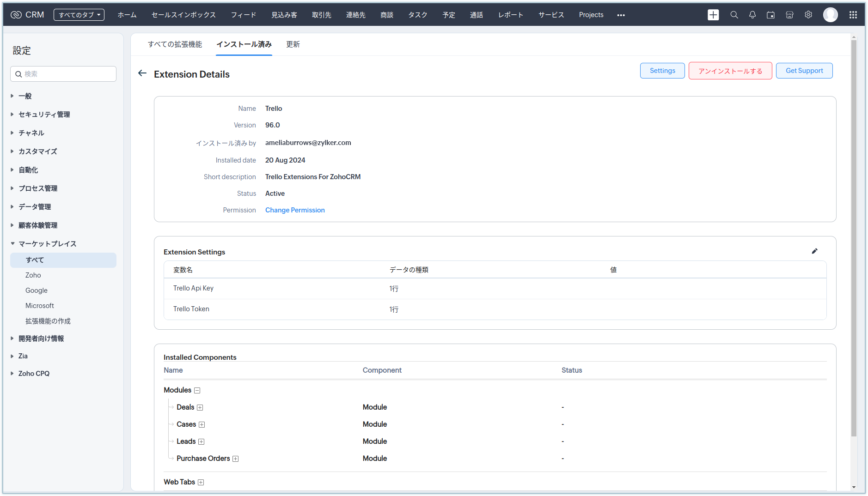
Task: Expand the セキュリティ管理 sidebar section
Action: (x=44, y=115)
